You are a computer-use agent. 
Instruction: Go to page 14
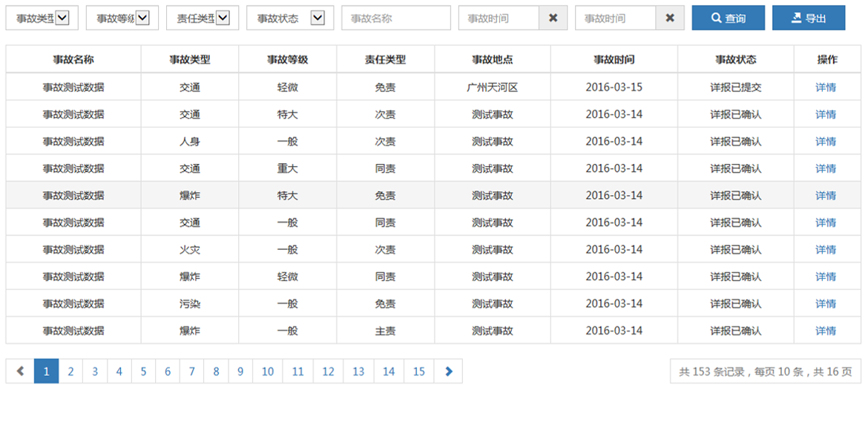coord(389,371)
